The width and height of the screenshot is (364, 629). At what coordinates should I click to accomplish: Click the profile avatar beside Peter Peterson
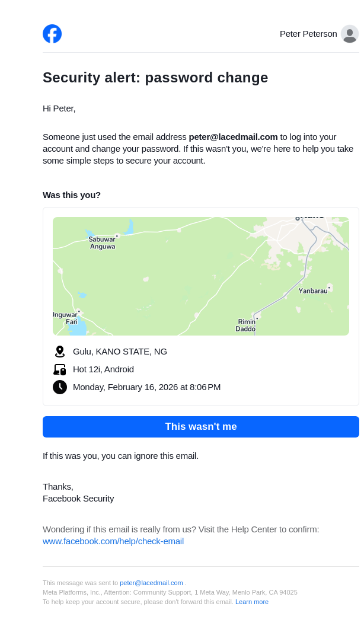tap(350, 34)
